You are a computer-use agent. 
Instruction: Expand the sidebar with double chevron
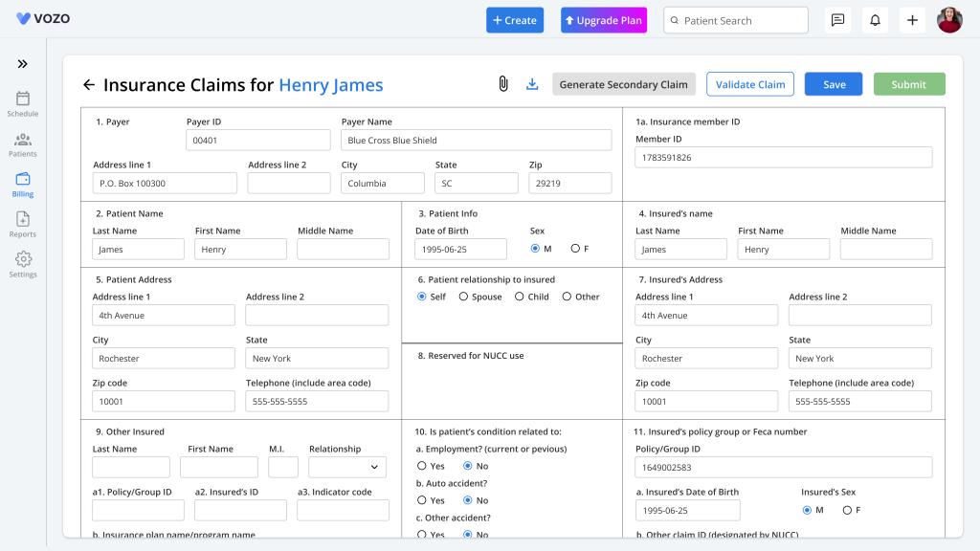(x=23, y=64)
